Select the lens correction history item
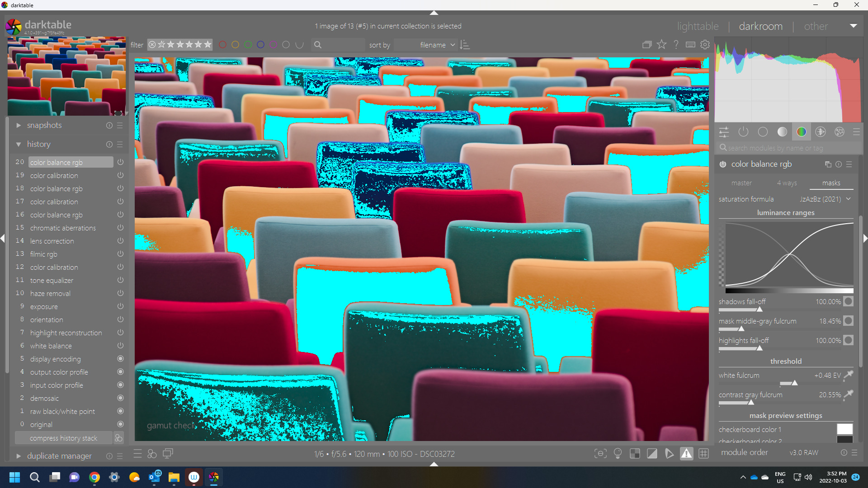The image size is (868, 488). [x=52, y=241]
